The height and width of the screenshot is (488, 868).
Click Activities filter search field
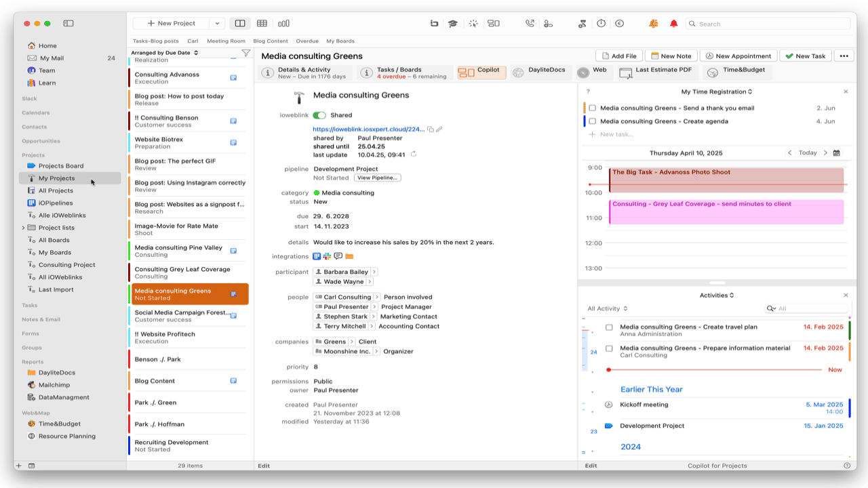pos(806,308)
